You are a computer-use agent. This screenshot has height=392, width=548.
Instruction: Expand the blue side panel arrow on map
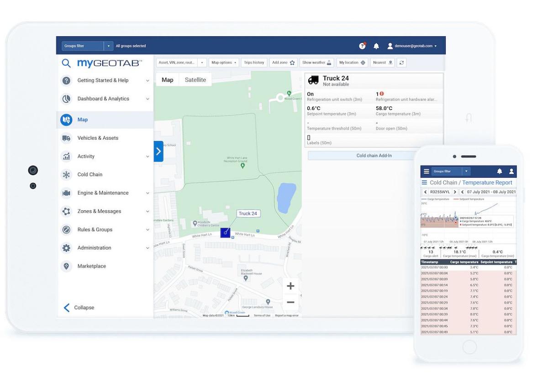(158, 152)
